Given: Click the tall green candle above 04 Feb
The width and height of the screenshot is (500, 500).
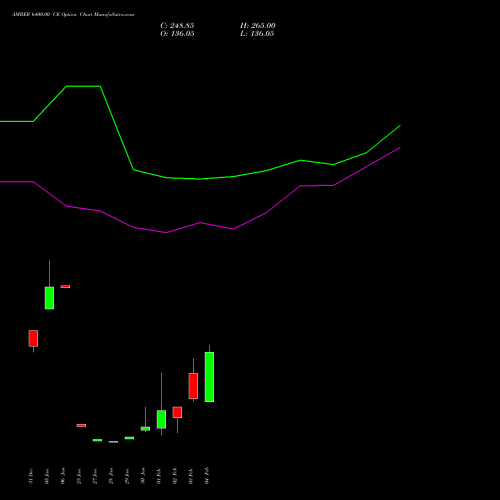Looking at the screenshot, I should click(209, 377).
